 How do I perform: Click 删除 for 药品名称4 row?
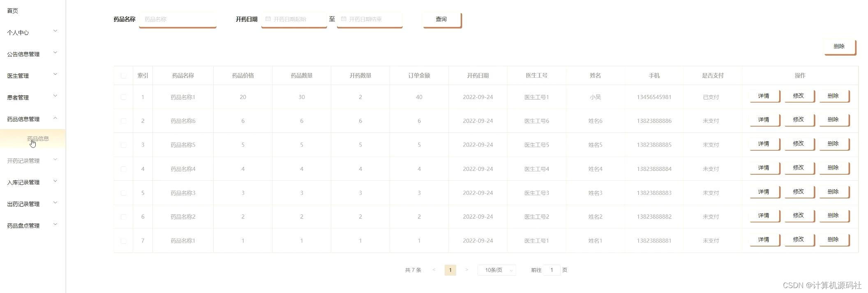pos(834,168)
